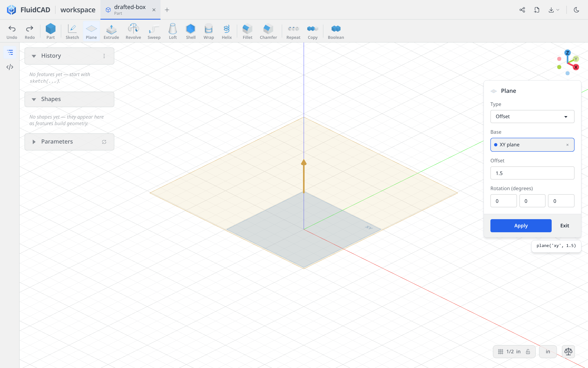Image resolution: width=588 pixels, height=368 pixels.
Task: Expand the Parameters section
Action: [34, 142]
